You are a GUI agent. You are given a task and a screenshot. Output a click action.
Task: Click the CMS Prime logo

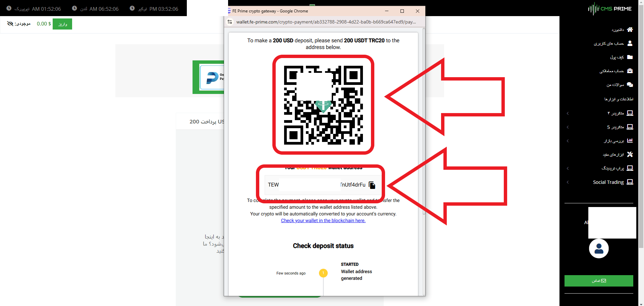610,9
